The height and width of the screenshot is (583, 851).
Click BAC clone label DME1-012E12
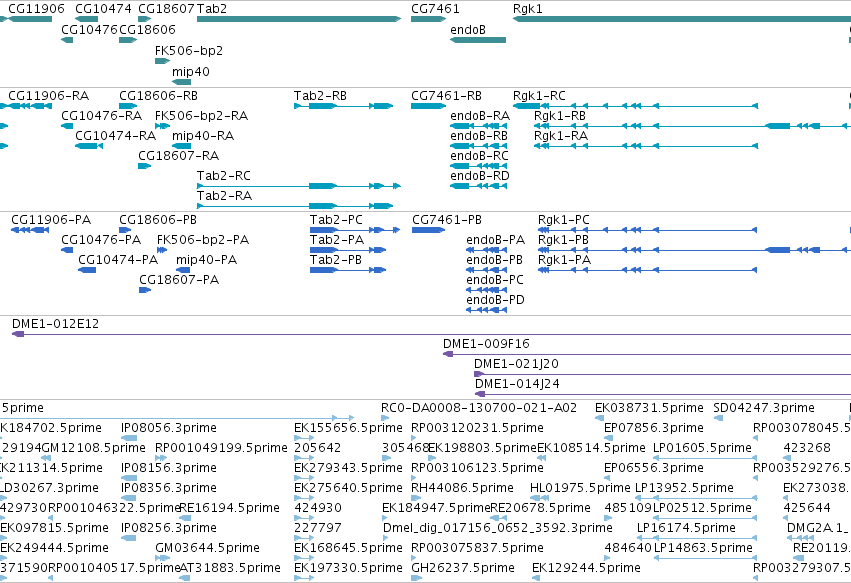pos(55,324)
